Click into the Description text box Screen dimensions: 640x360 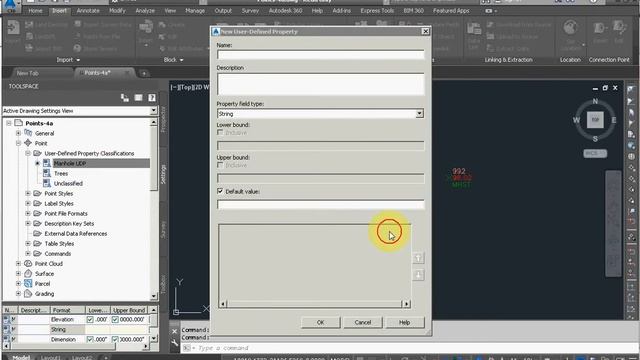(320, 84)
